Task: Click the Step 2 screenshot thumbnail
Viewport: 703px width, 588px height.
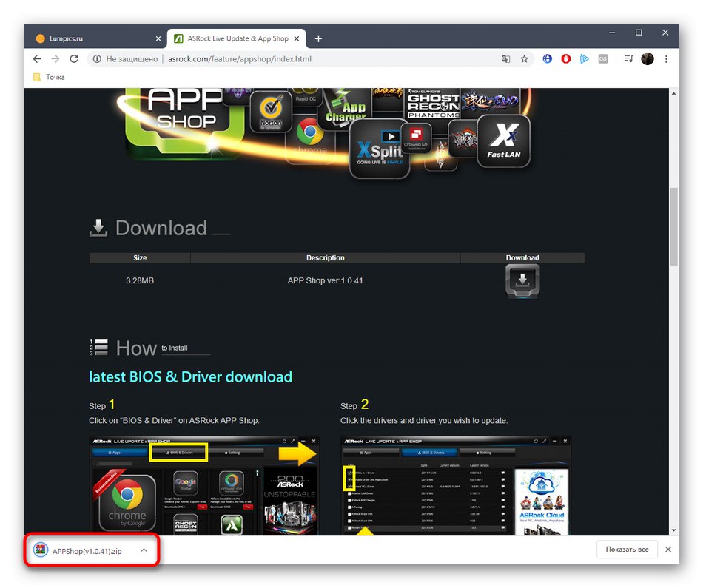Action: pyautogui.click(x=456, y=485)
